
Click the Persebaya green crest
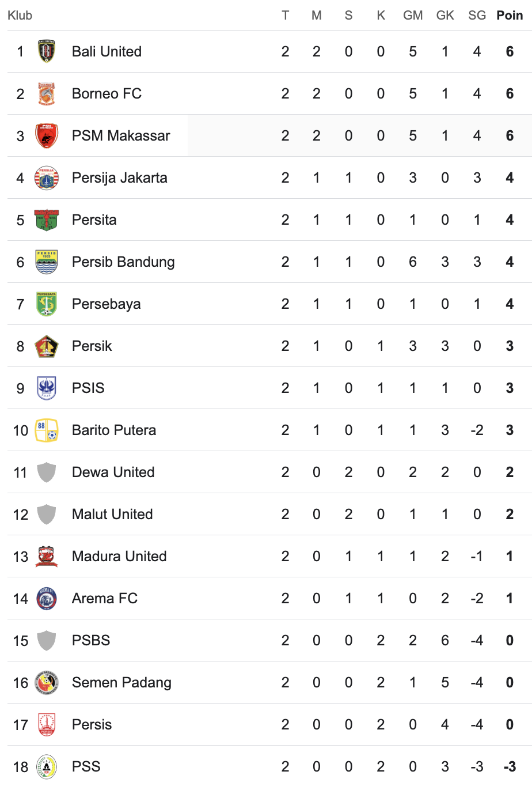tap(47, 304)
